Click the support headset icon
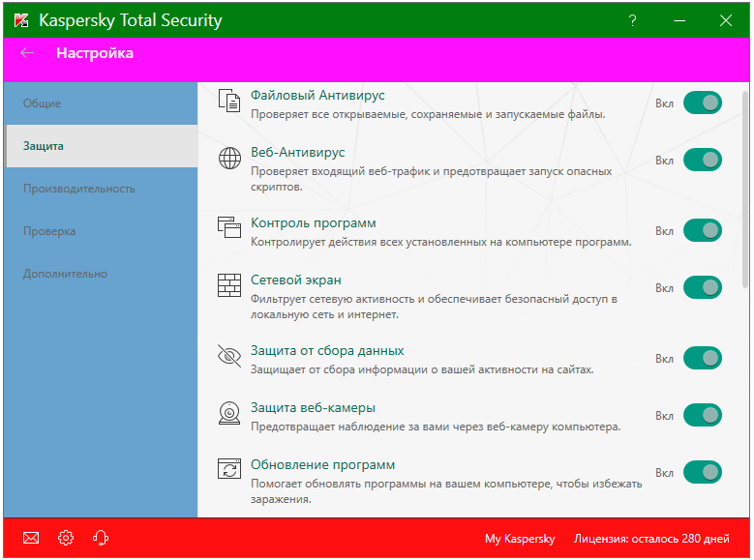 [x=100, y=538]
